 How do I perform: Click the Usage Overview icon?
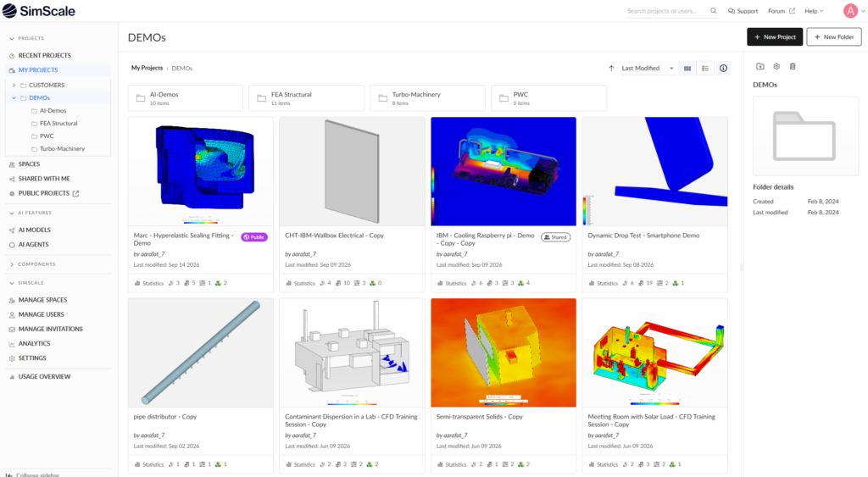[x=12, y=377]
